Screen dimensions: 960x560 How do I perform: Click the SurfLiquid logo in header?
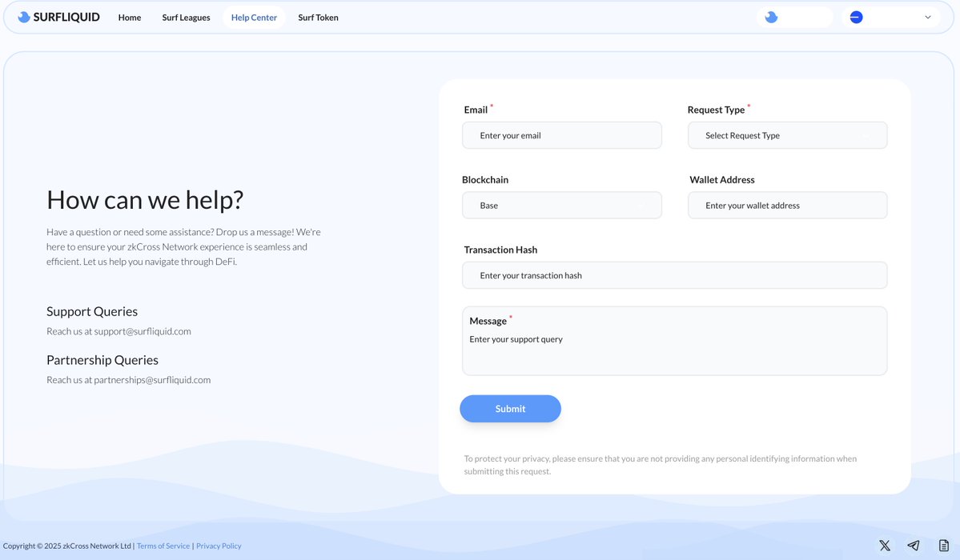pos(58,17)
